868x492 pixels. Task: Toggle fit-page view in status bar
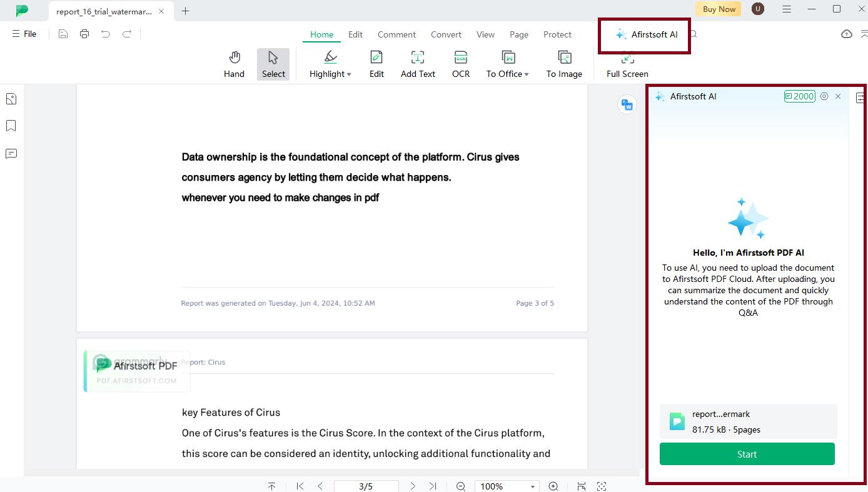(x=602, y=486)
